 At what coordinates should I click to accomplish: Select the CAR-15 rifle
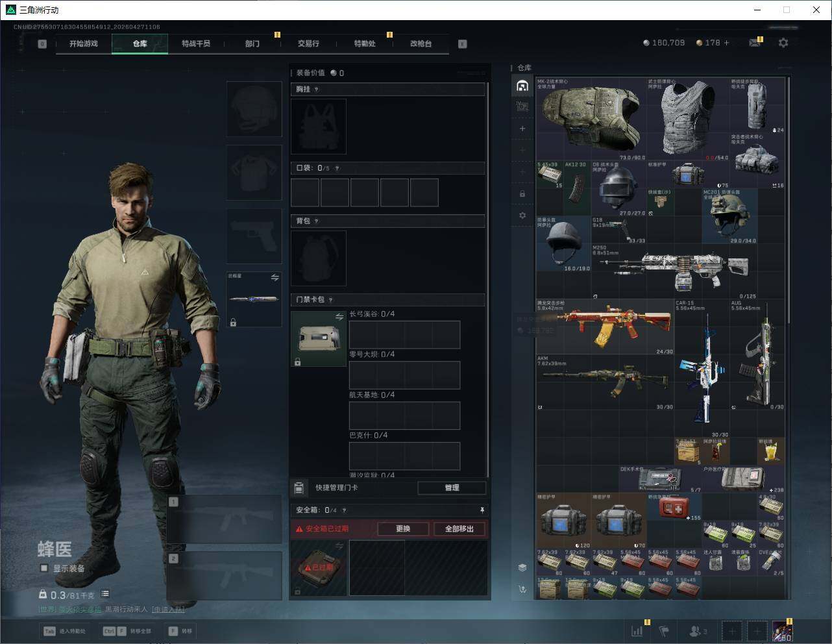coord(702,369)
